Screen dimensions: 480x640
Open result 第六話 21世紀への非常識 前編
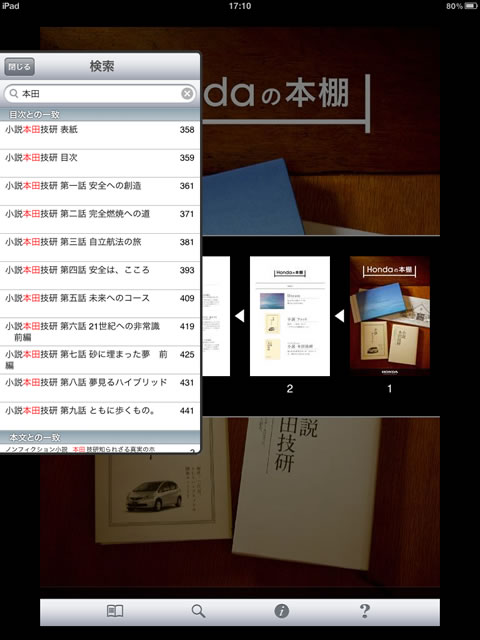(100, 332)
